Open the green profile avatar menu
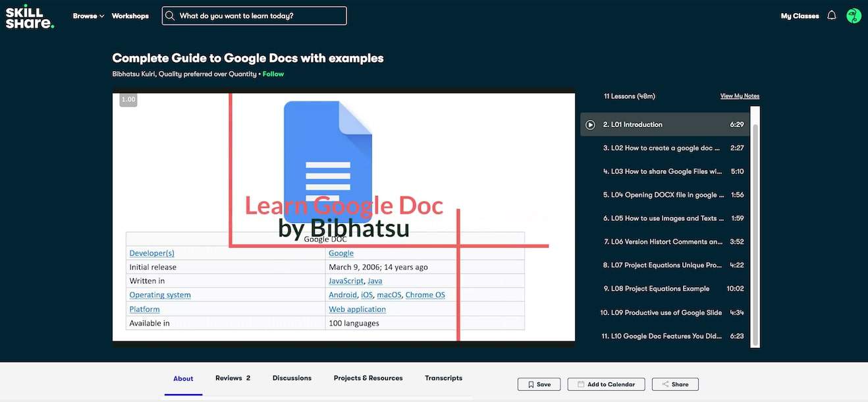The width and height of the screenshot is (868, 402). [854, 16]
